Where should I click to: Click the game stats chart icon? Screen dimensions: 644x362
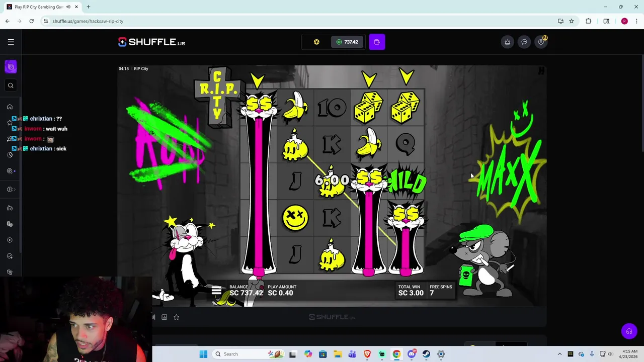pyautogui.click(x=164, y=317)
